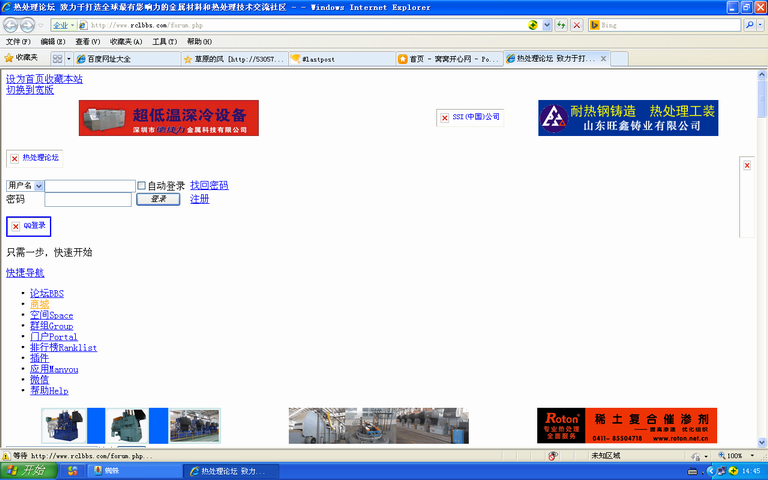The image size is (768, 480).
Task: Open the protected mode status icon menu
Action: pyautogui.click(x=699, y=456)
